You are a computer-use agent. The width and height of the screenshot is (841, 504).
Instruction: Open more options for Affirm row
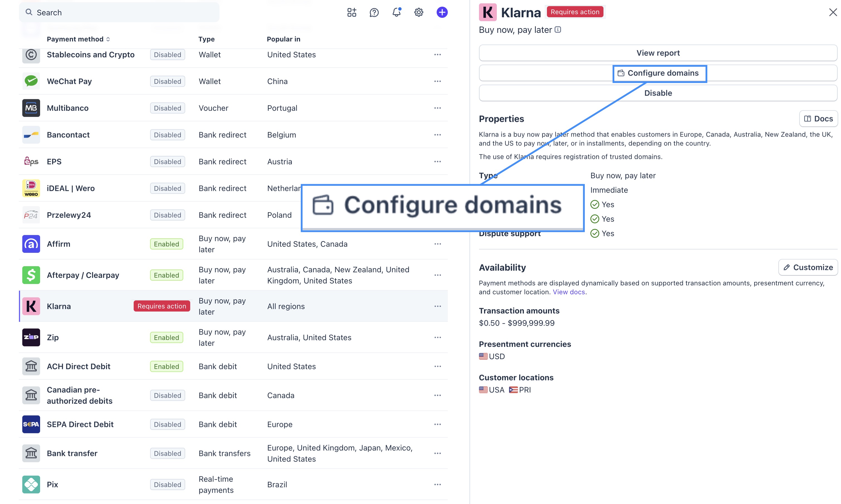[437, 244]
